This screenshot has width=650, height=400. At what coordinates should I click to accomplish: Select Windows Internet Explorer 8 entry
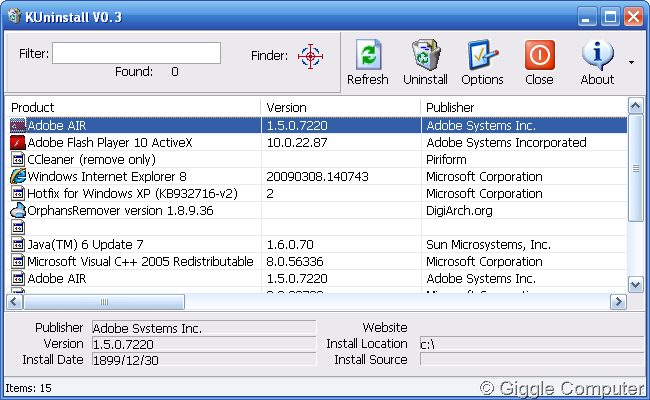(x=107, y=177)
